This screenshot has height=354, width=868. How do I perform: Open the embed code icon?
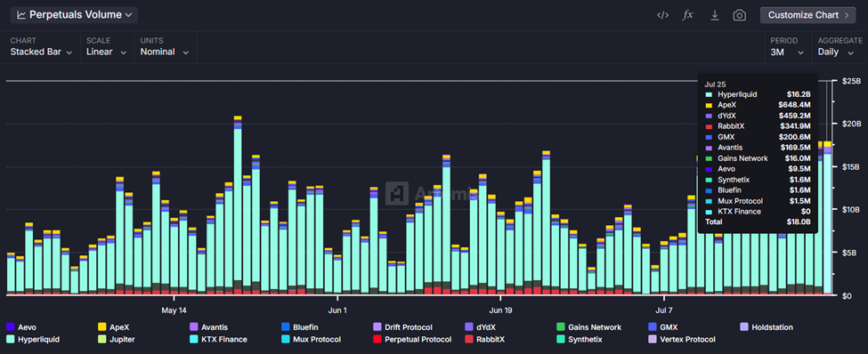pyautogui.click(x=662, y=15)
